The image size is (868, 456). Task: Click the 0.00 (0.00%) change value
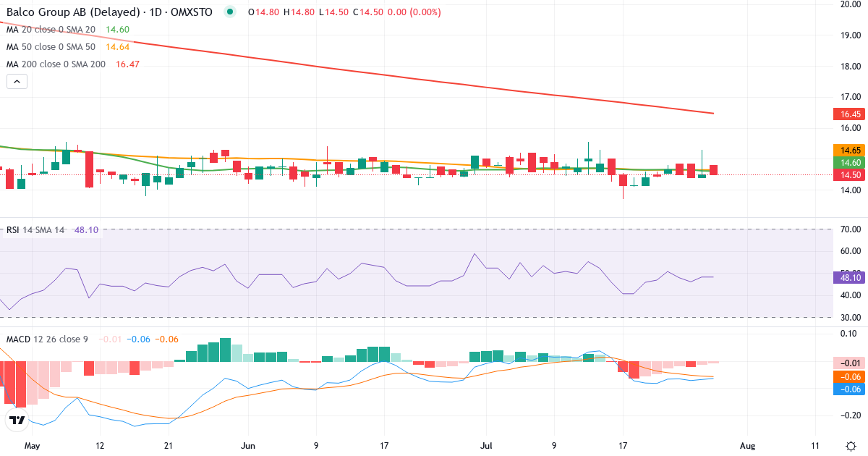tap(414, 12)
